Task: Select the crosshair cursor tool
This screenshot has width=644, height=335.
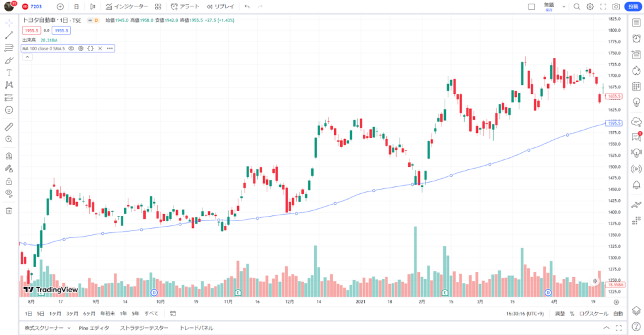Action: 9,23
